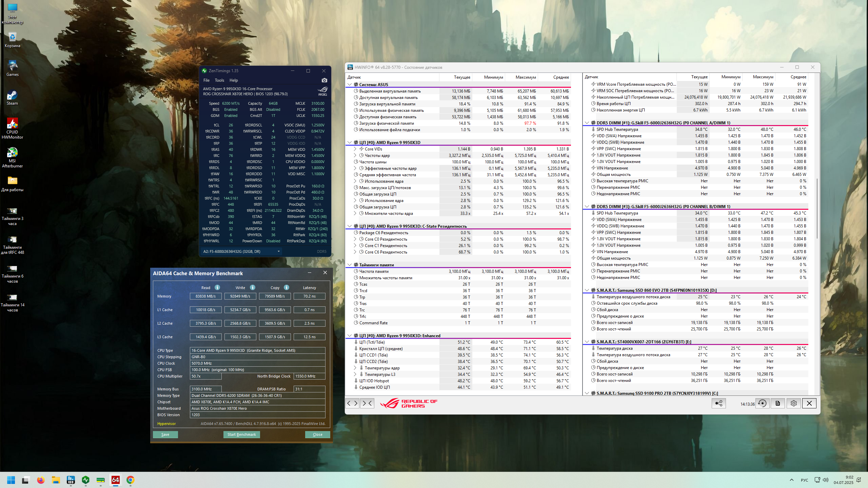Collapse Samsung SSD 860 EVO S.M.A.R.T. group
Image resolution: width=868 pixels, height=488 pixels.
point(587,290)
